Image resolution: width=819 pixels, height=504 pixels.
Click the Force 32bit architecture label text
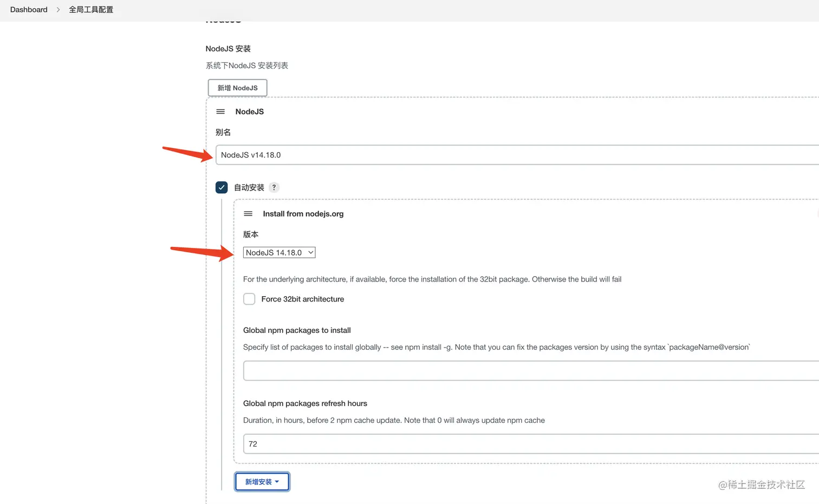point(303,299)
